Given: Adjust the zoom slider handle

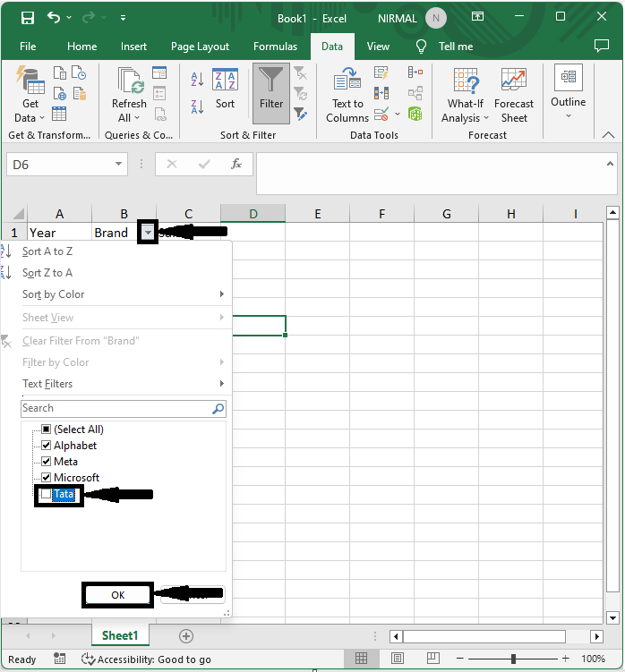Looking at the screenshot, I should pos(513,659).
